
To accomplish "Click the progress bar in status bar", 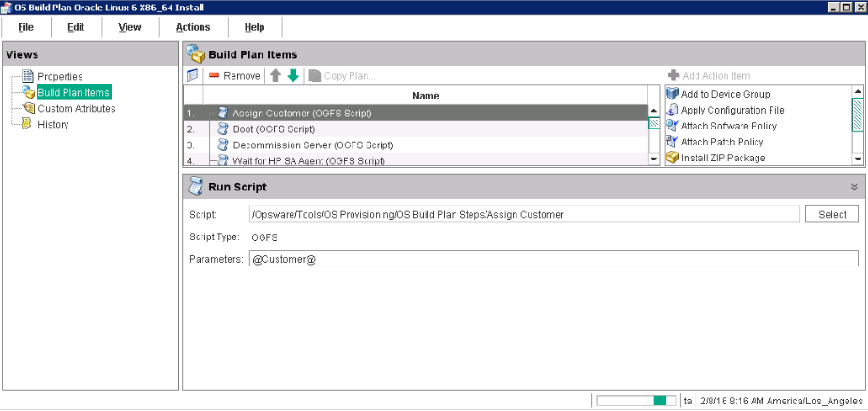I will coord(636,401).
